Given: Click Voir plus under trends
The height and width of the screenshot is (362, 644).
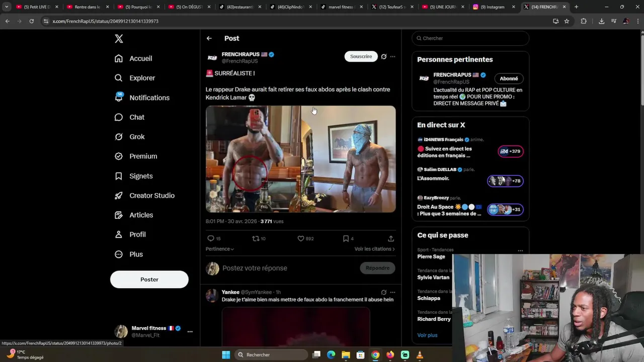Looking at the screenshot, I should [x=427, y=335].
